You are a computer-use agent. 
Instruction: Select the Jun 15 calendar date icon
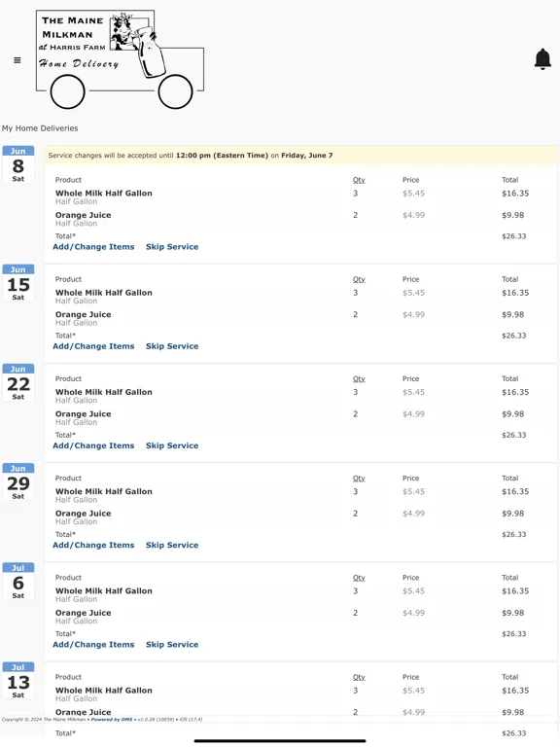pyautogui.click(x=18, y=282)
